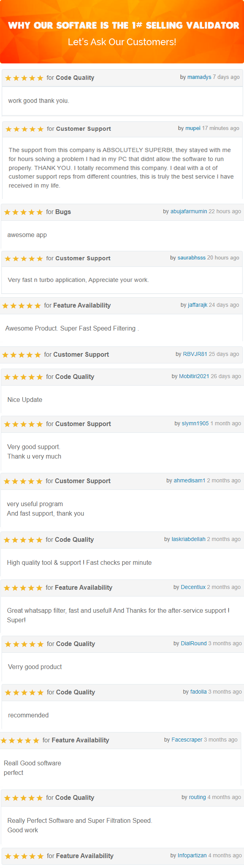Visit fadolla's profile

198,692
